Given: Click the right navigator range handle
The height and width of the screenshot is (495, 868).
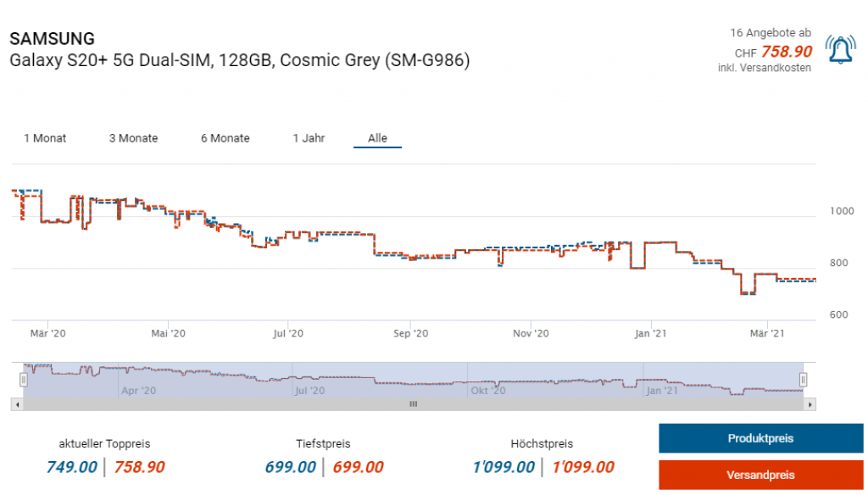Looking at the screenshot, I should [804, 380].
